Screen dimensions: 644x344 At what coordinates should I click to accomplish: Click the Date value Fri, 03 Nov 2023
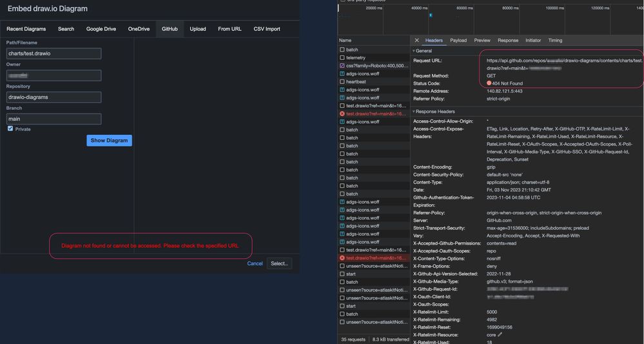(x=519, y=190)
